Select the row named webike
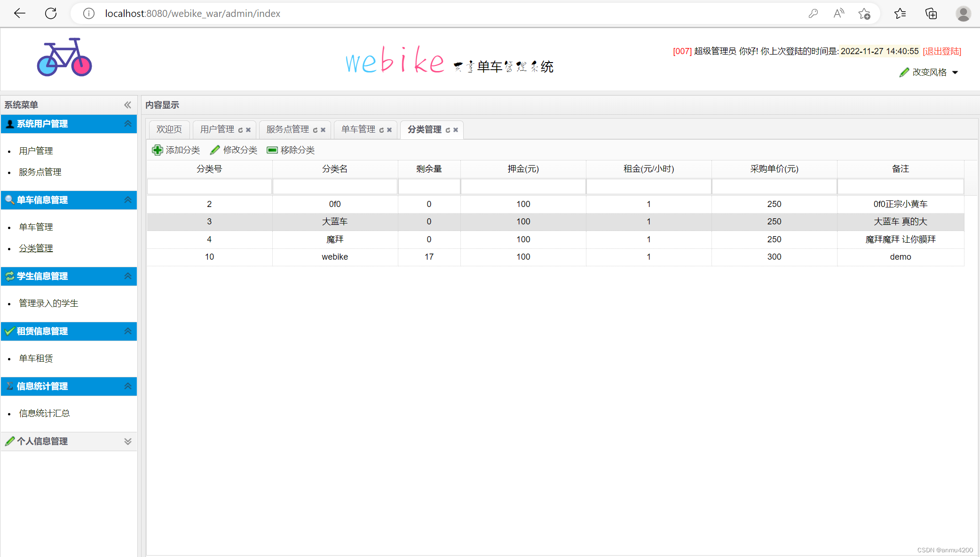Viewport: 980px width, 557px height. [555, 257]
